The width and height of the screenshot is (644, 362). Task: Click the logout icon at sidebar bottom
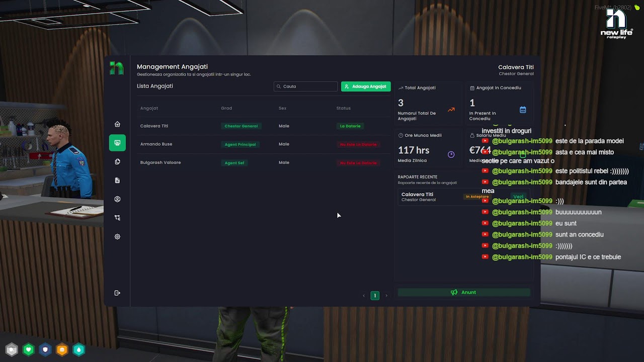tap(117, 293)
